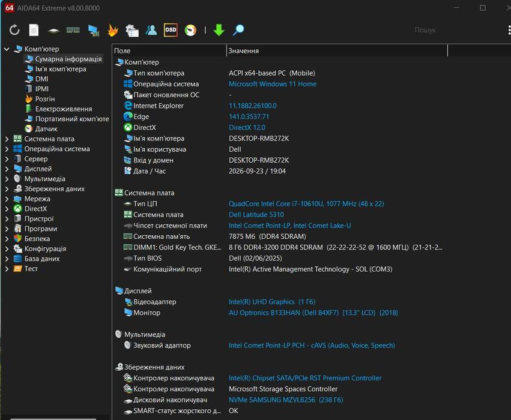Click the Значення column header
511x420 pixels.
pyautogui.click(x=337, y=51)
